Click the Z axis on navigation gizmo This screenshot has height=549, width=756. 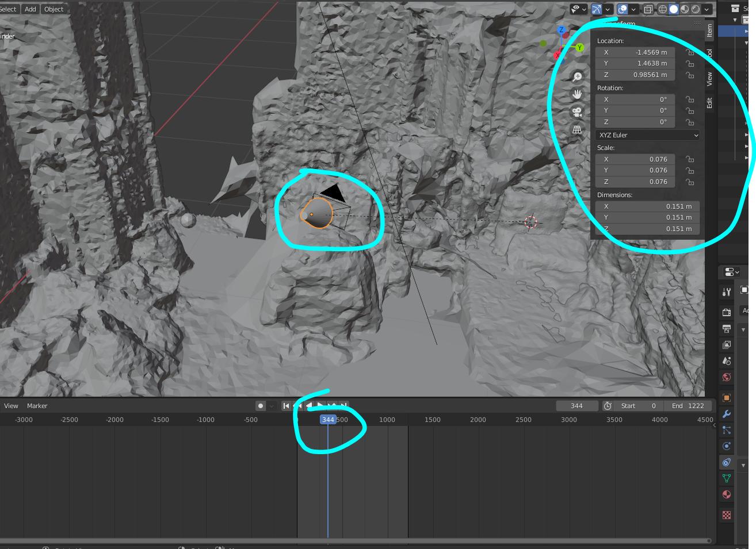[561, 30]
